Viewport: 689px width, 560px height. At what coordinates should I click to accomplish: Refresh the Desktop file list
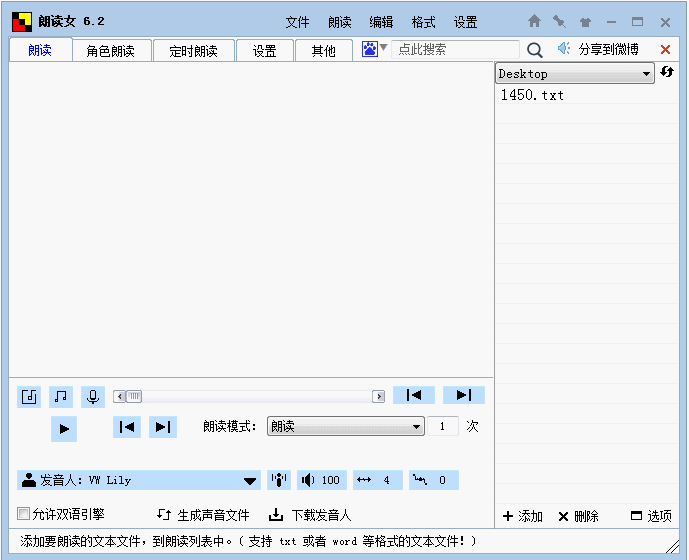[x=667, y=73]
